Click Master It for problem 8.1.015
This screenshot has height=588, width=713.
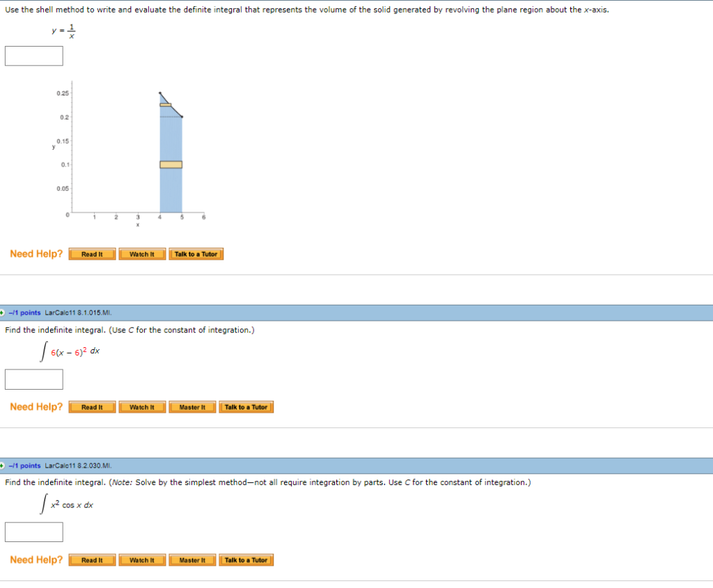191,407
